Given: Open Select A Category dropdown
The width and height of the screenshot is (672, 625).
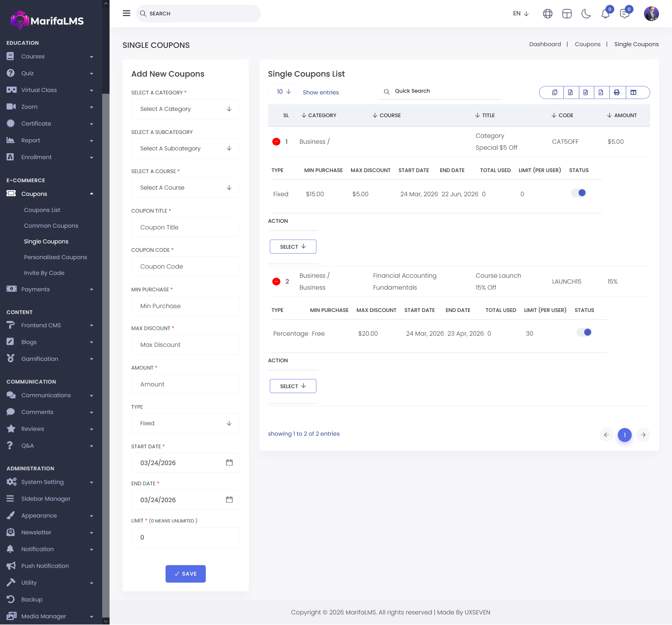Looking at the screenshot, I should coord(185,109).
